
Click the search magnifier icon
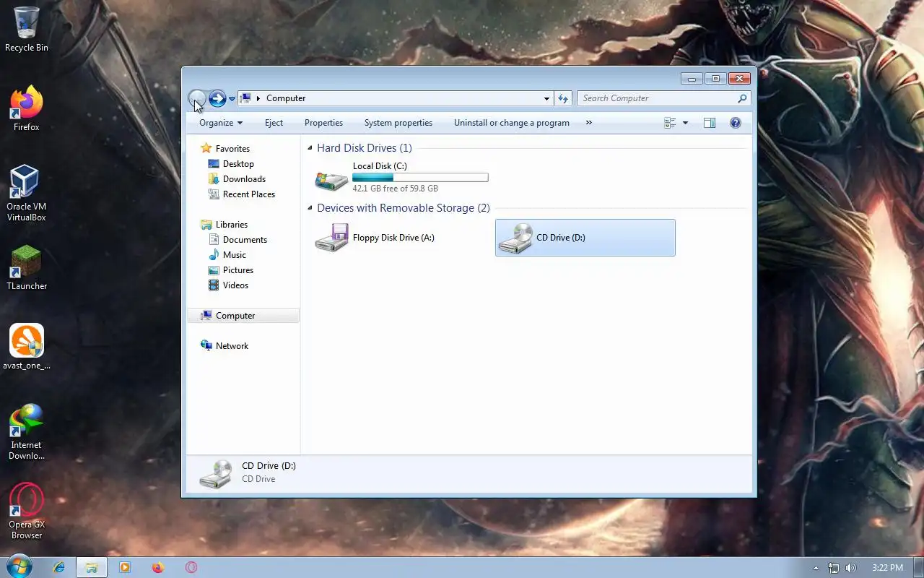click(742, 98)
